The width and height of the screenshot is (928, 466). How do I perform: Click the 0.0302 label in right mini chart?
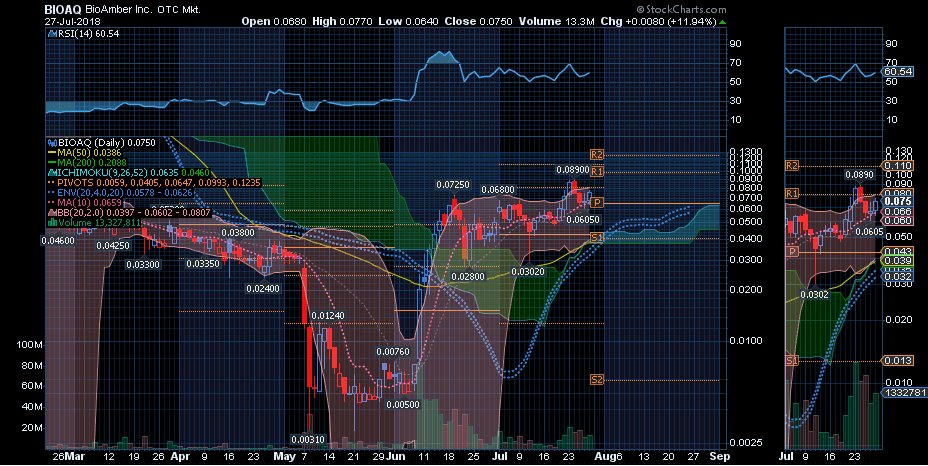[x=814, y=294]
